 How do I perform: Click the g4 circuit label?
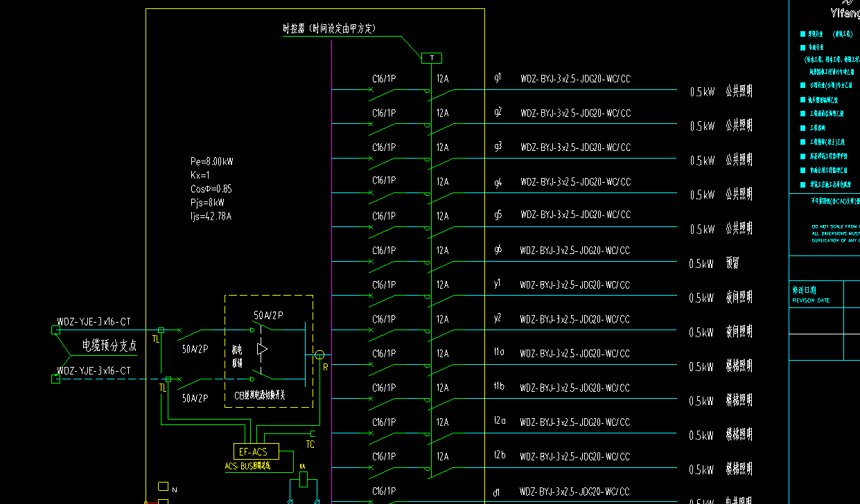(x=498, y=182)
